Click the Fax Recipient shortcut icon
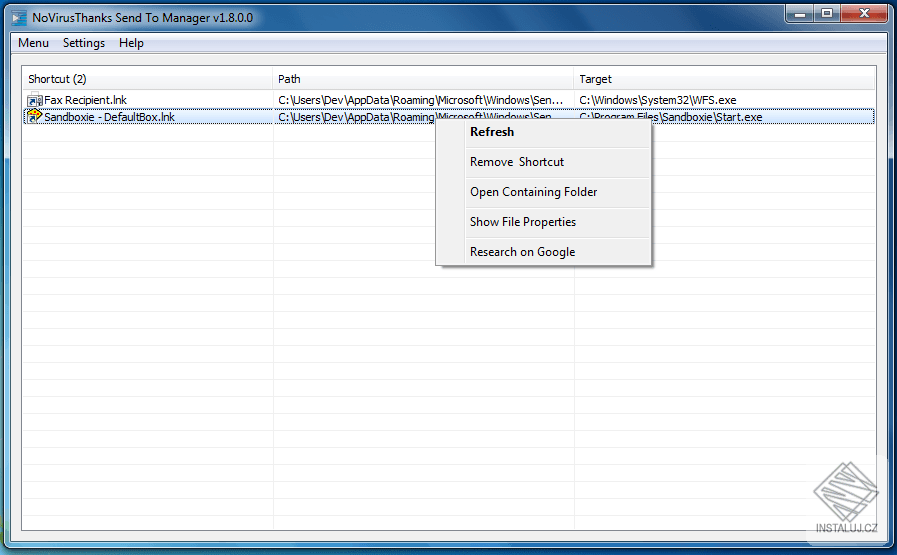897x555 pixels. [34, 100]
